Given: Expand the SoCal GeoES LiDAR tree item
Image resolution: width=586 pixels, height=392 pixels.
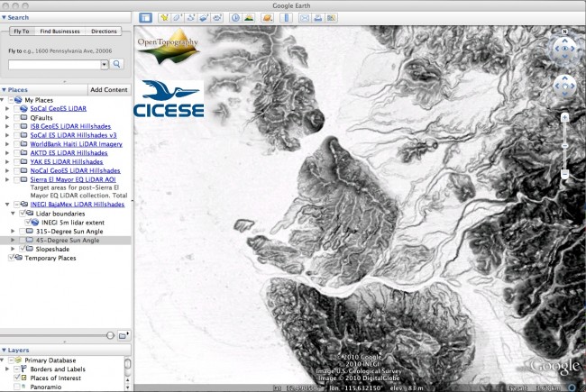Looking at the screenshot, I should click(x=8, y=108).
